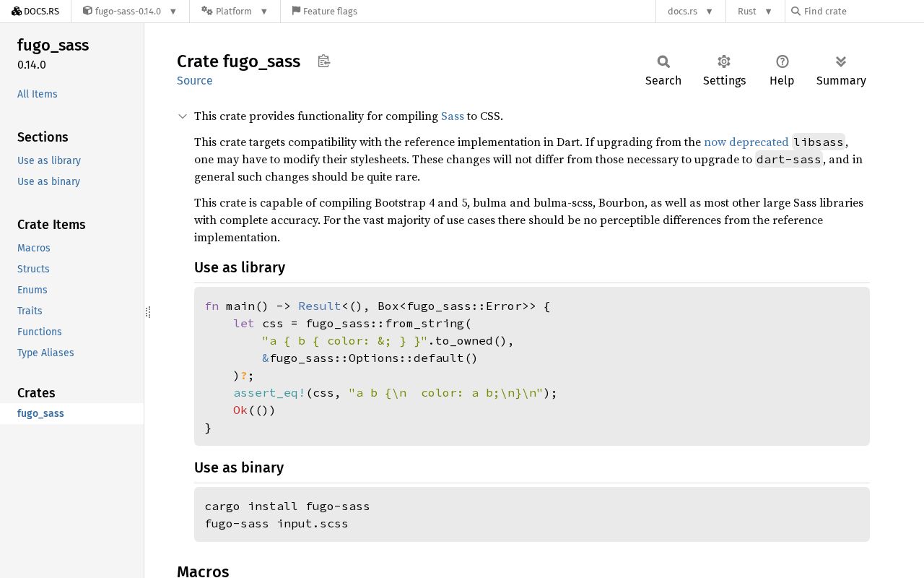Click the 'Use as binary' heading

tap(239, 467)
